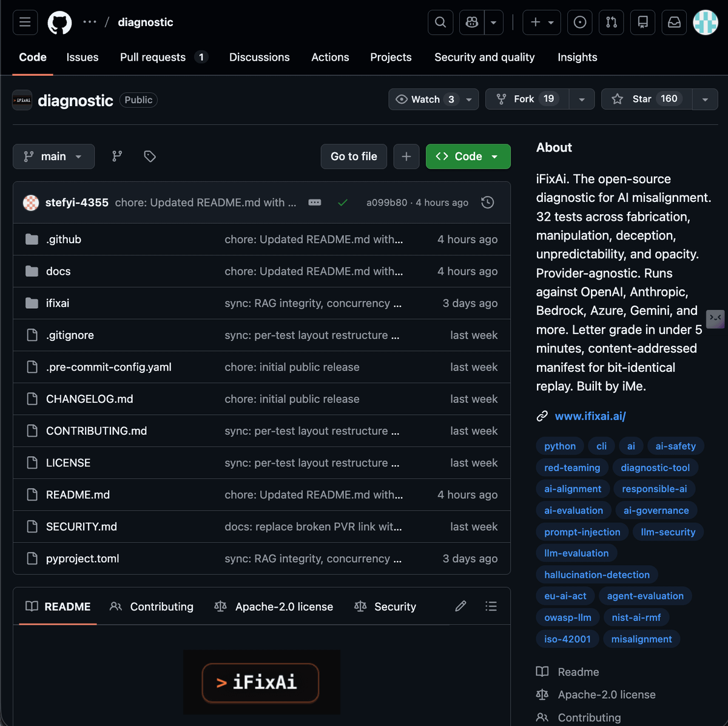Open CONTRIBUTING.md file
The height and width of the screenshot is (726, 728).
(96, 431)
